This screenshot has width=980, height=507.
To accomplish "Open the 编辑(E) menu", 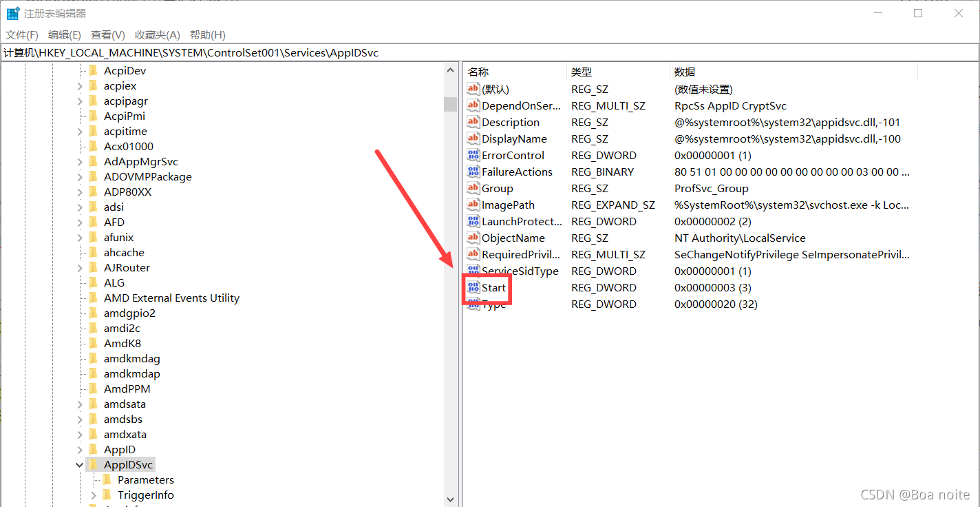I will coord(65,34).
